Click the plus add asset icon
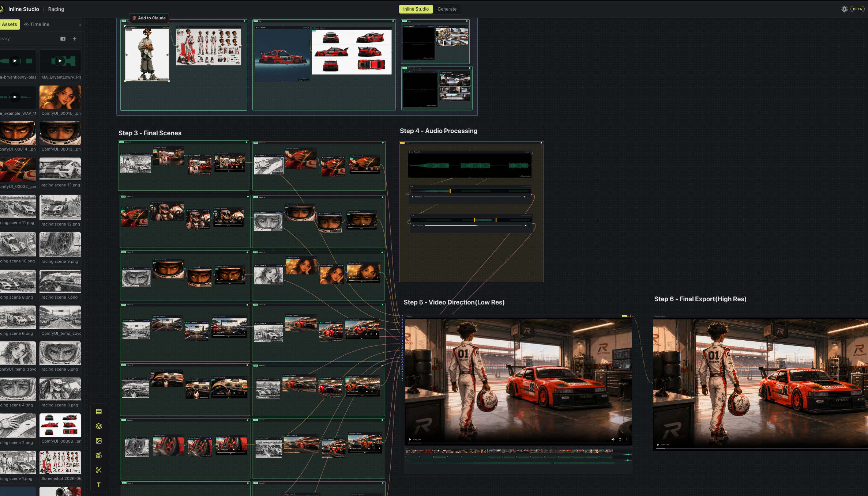 click(75, 39)
